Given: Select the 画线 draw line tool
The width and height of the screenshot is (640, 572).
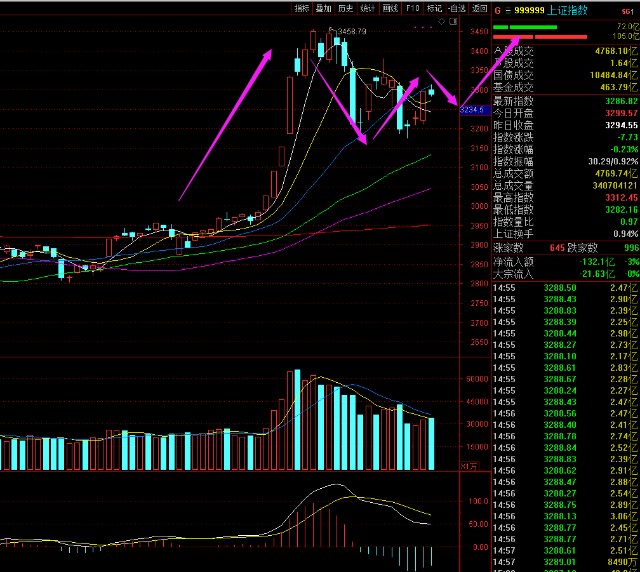Looking at the screenshot, I should (x=390, y=8).
